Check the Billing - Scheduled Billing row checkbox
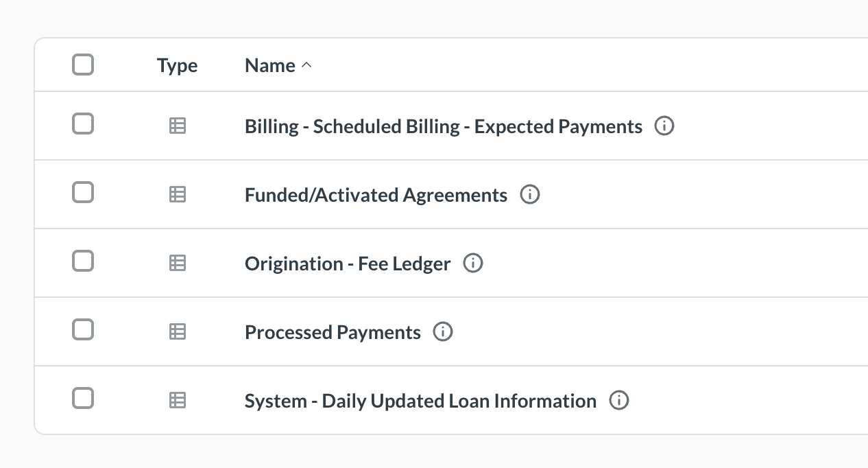The height and width of the screenshot is (468, 868). click(x=83, y=124)
